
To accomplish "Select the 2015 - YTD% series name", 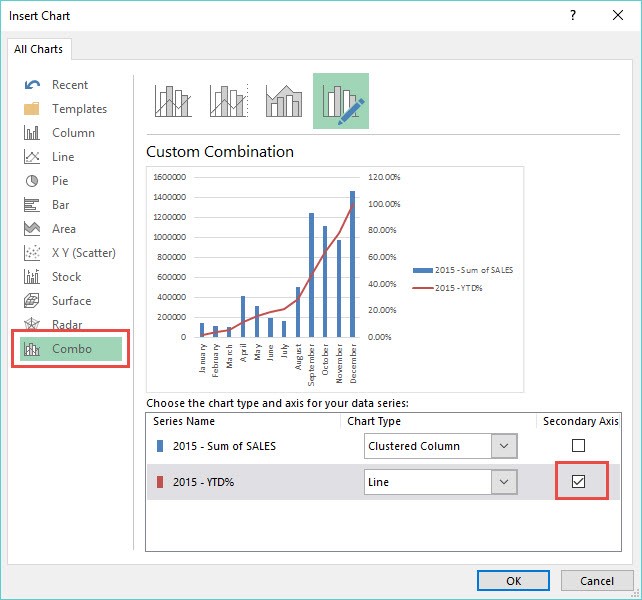I will tap(203, 482).
